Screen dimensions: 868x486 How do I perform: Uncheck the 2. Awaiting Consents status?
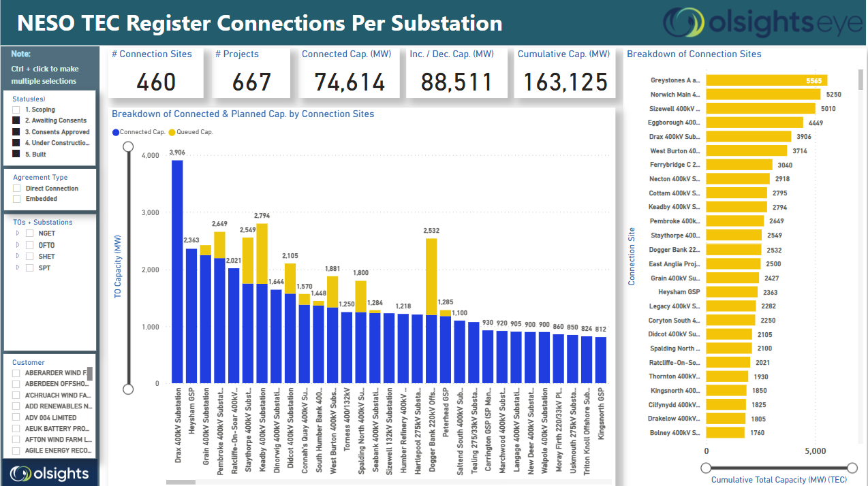[16, 120]
